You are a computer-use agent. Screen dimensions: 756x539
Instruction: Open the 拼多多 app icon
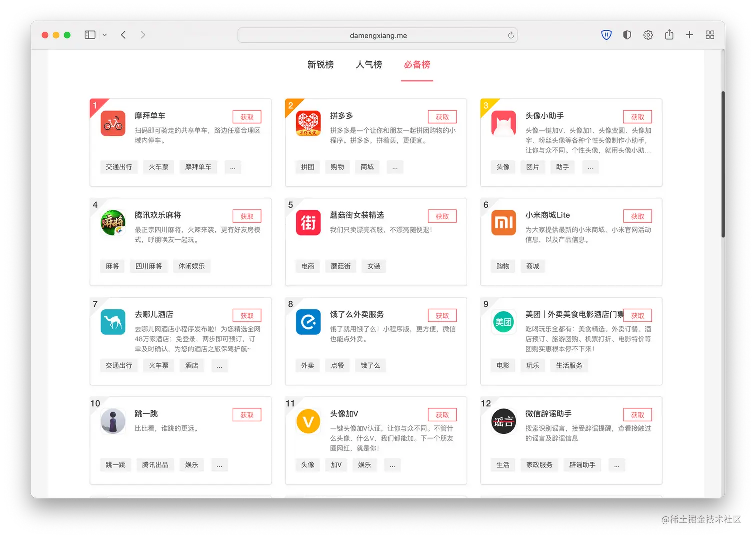pos(308,124)
